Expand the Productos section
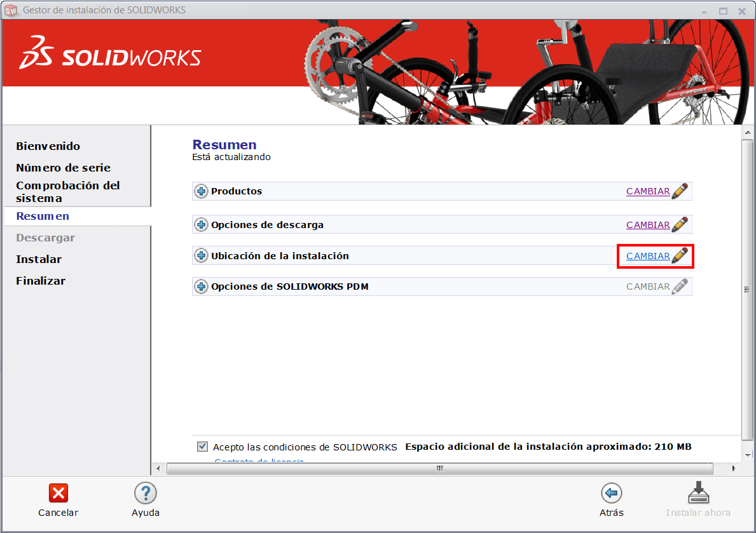This screenshot has width=756, height=533. pos(200,191)
